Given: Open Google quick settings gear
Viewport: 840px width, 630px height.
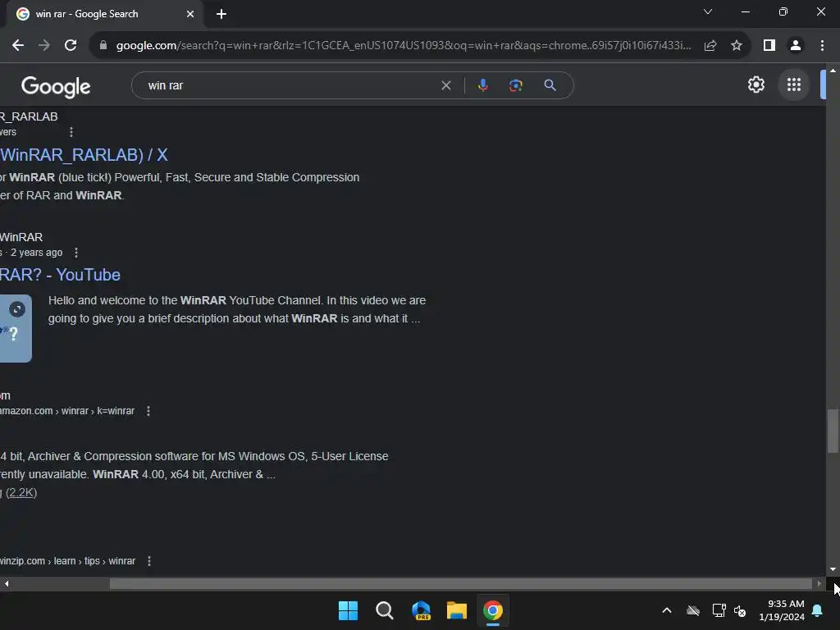Looking at the screenshot, I should [x=756, y=84].
